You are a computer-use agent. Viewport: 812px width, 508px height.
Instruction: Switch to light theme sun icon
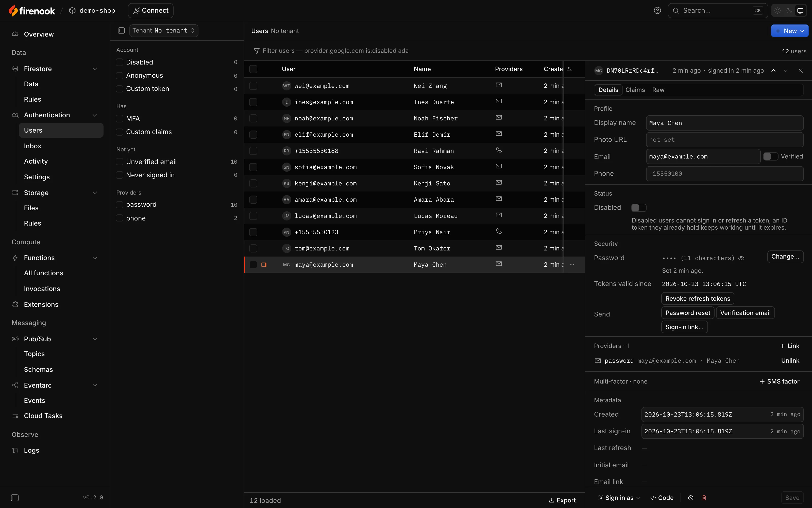point(777,10)
